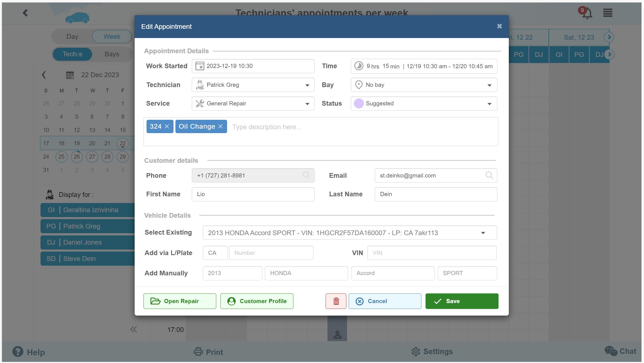Open the Technician dropdown

tap(307, 85)
